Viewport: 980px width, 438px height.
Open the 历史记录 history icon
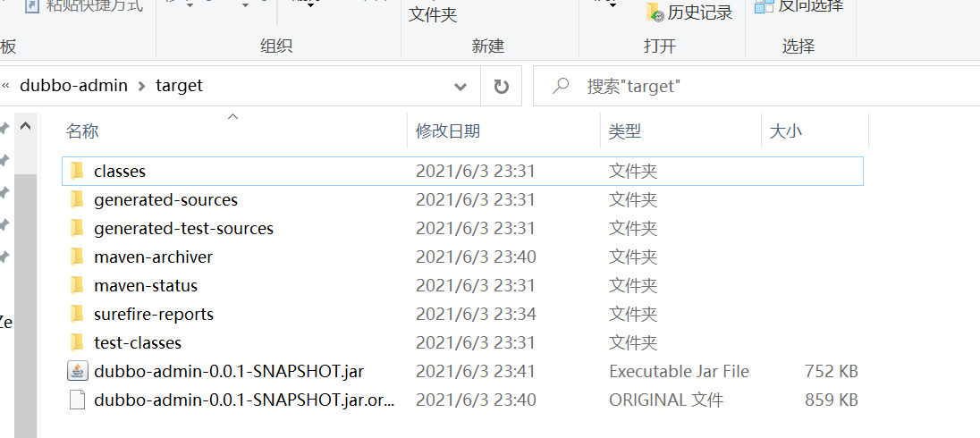point(655,13)
